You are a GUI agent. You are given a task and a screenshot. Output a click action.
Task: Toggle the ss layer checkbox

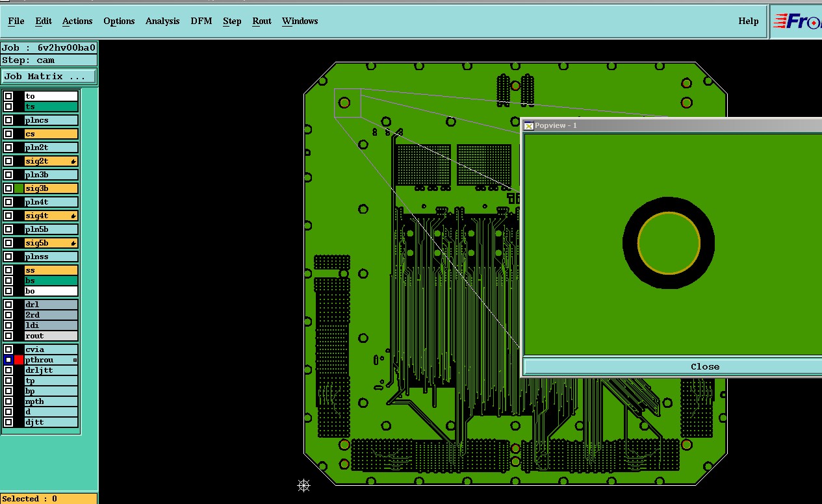(8, 270)
